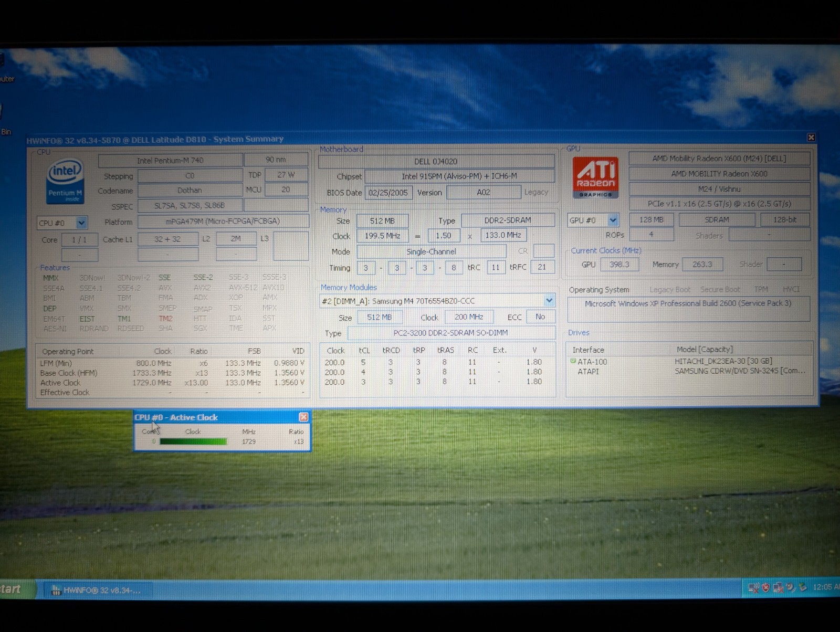Click the ECC No field
Viewport: 840px width, 632px height.
point(540,317)
